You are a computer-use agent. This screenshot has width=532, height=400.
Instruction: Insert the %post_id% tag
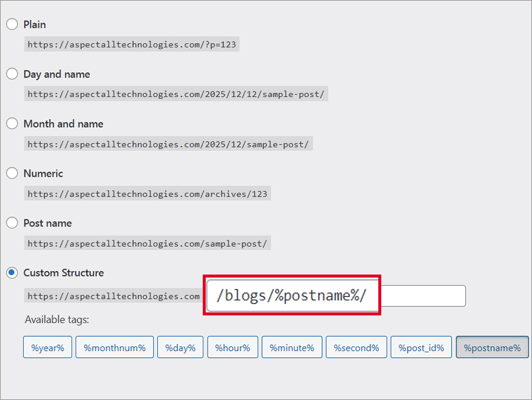421,348
